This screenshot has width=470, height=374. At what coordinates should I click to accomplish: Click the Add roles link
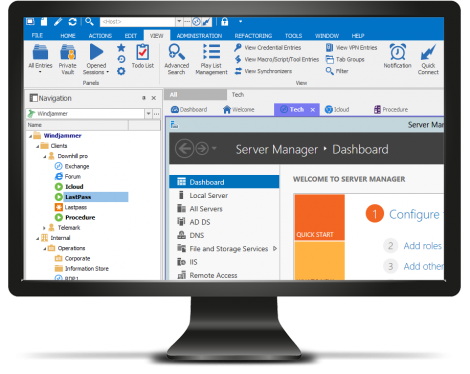point(423,246)
